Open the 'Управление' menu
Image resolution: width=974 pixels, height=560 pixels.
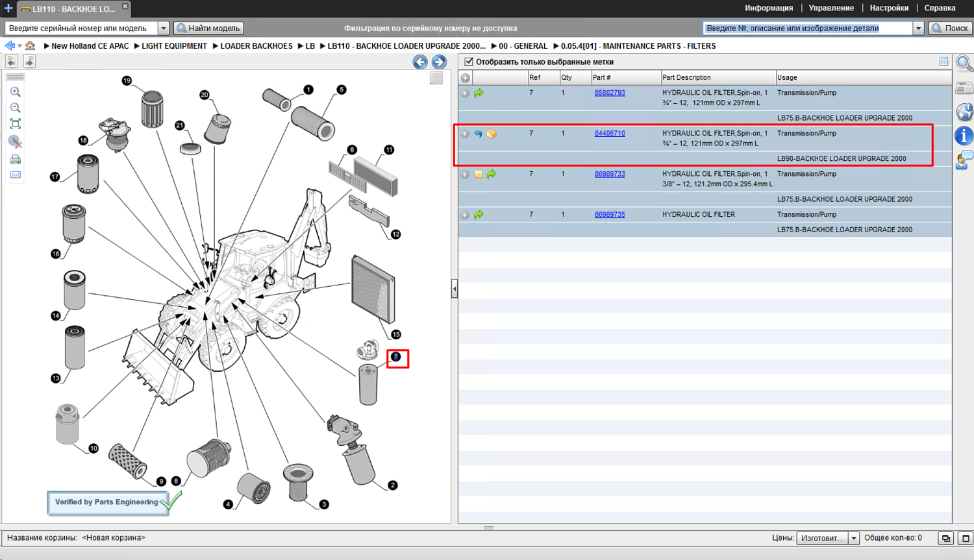point(831,8)
